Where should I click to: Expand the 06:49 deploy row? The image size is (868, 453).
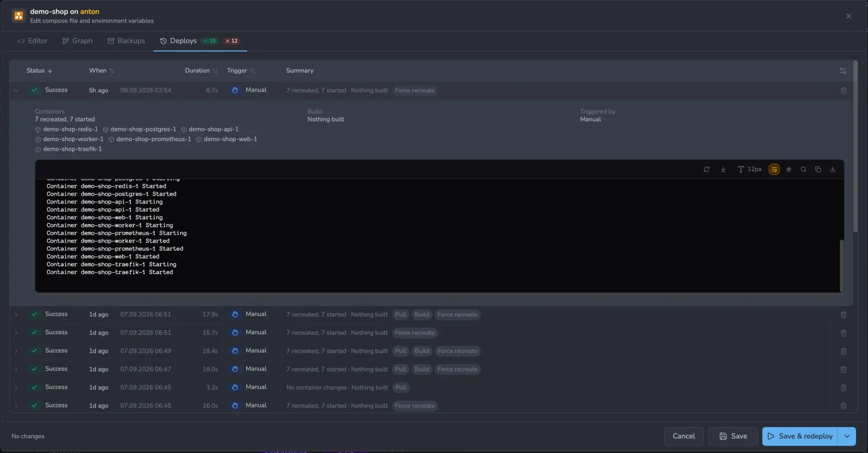pos(16,351)
